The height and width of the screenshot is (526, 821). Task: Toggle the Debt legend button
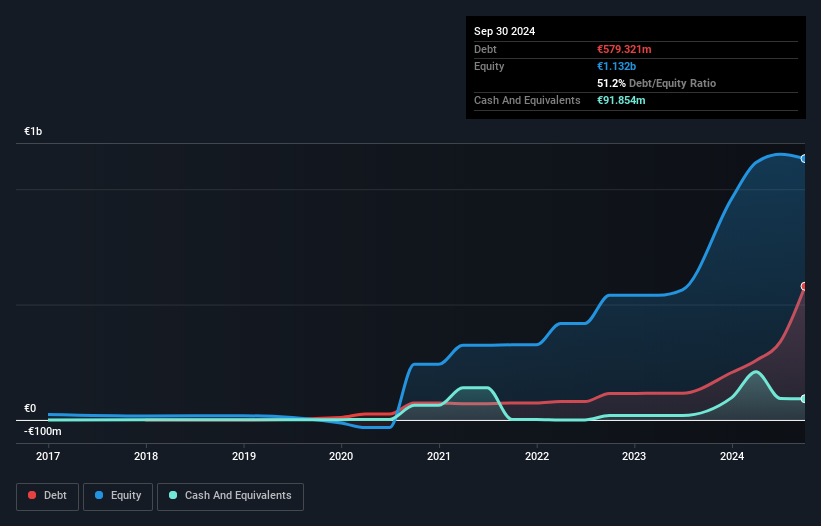(48, 496)
